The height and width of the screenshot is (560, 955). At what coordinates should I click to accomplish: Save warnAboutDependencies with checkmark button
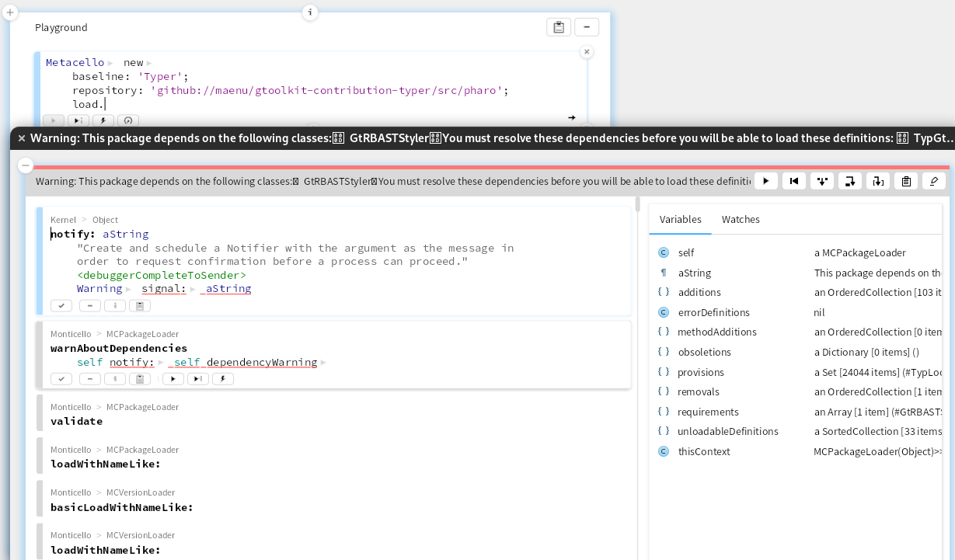(x=61, y=379)
